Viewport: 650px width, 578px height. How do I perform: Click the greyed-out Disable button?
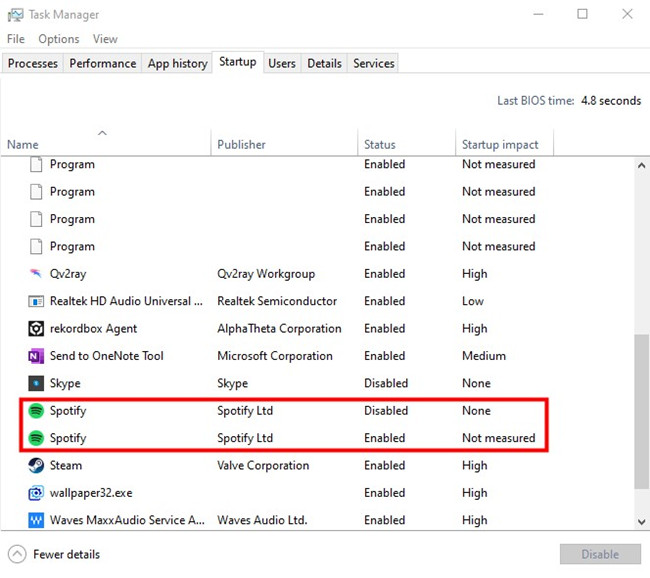pyautogui.click(x=600, y=554)
